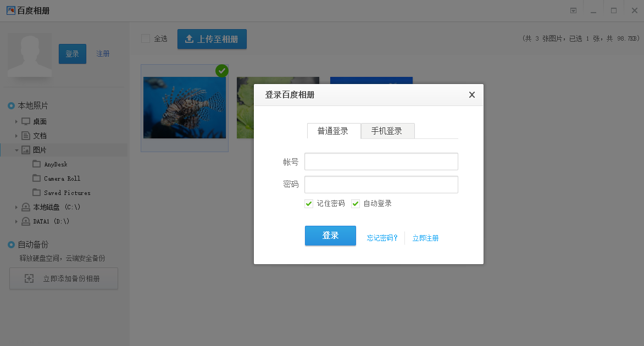Screen dimensions: 644x346
Task: Close the 登录百度相册 dialog
Action: point(472,95)
